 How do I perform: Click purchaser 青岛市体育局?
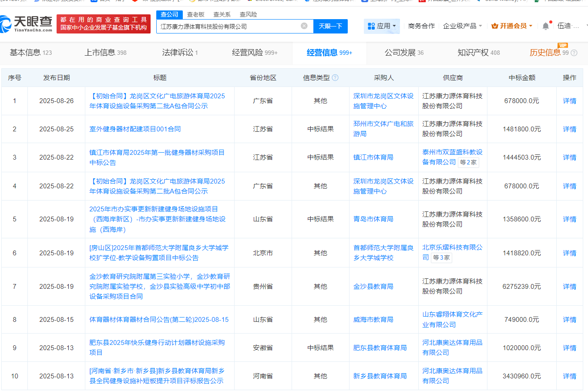click(x=373, y=219)
